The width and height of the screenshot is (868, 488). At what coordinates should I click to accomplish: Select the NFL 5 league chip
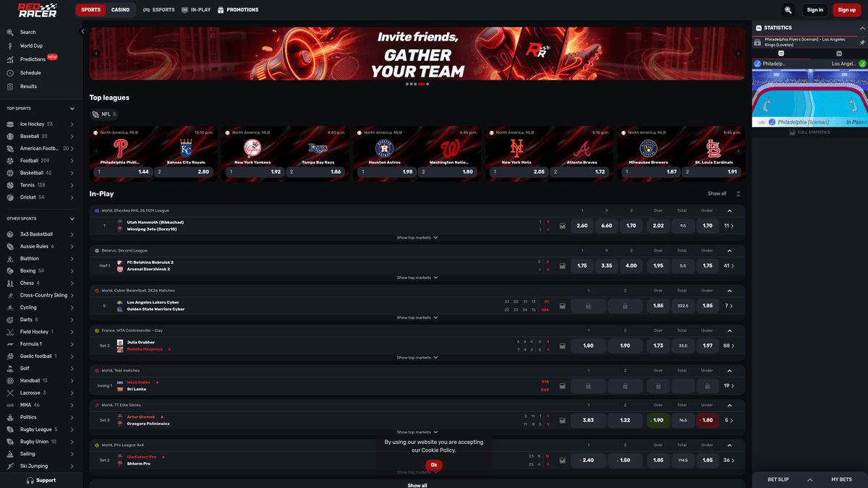point(104,114)
